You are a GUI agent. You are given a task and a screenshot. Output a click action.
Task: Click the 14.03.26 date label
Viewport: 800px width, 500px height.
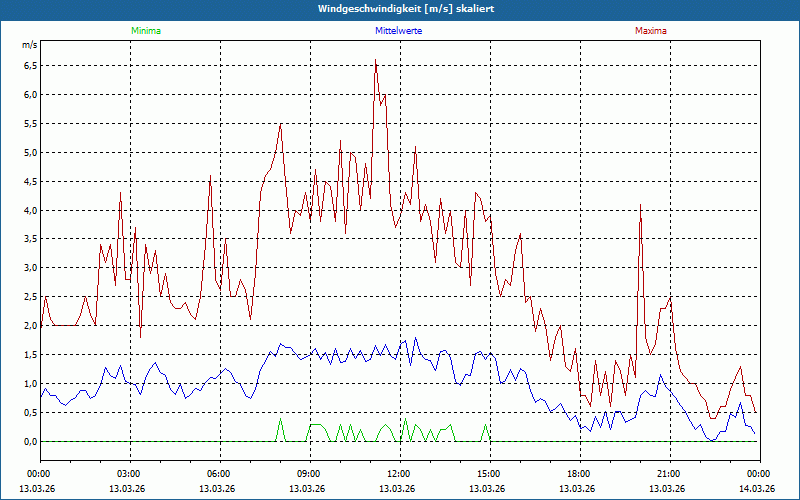[757, 488]
